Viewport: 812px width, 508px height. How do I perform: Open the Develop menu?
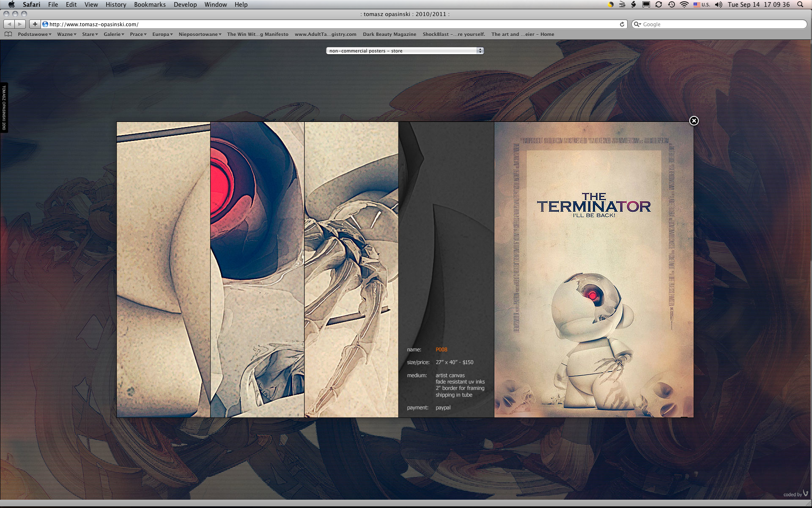pyautogui.click(x=185, y=5)
